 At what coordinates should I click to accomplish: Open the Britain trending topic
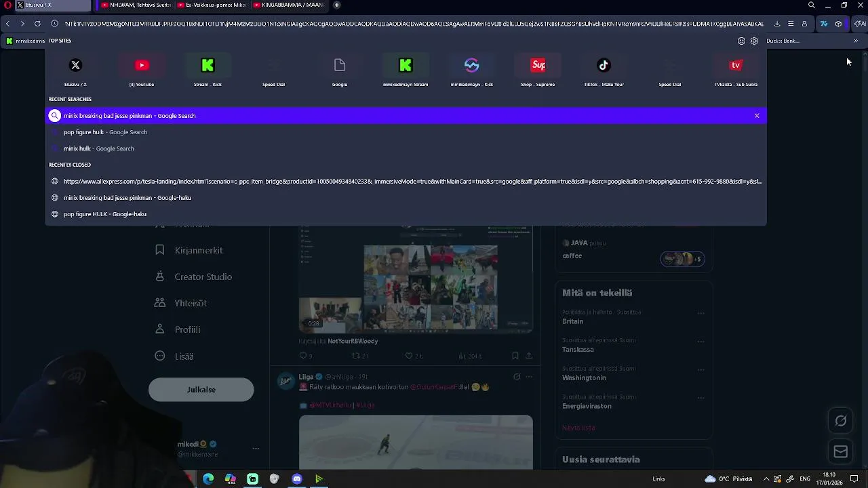[x=572, y=321]
